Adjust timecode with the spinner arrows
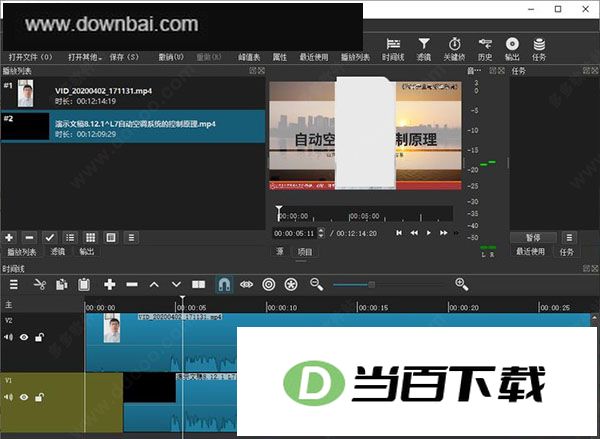 pyautogui.click(x=321, y=233)
